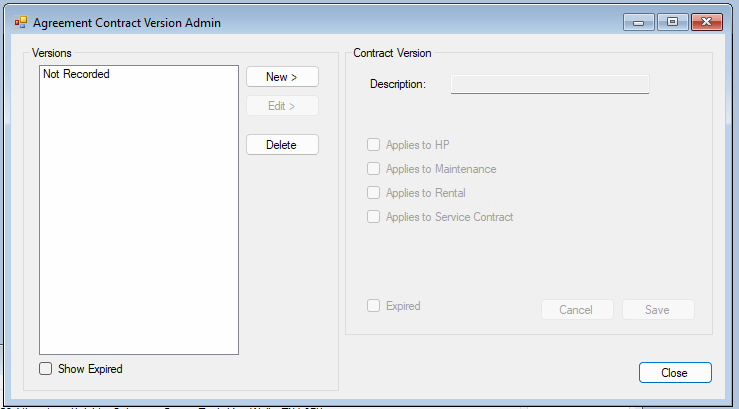
Task: Save the contract version
Action: click(x=658, y=310)
